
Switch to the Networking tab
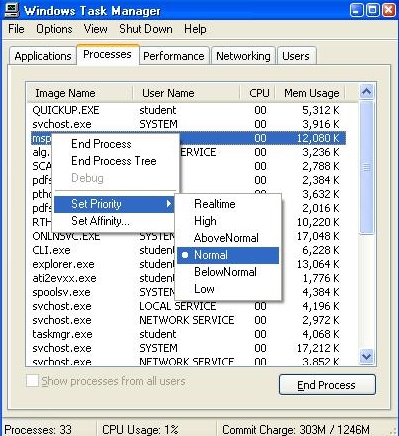[243, 56]
